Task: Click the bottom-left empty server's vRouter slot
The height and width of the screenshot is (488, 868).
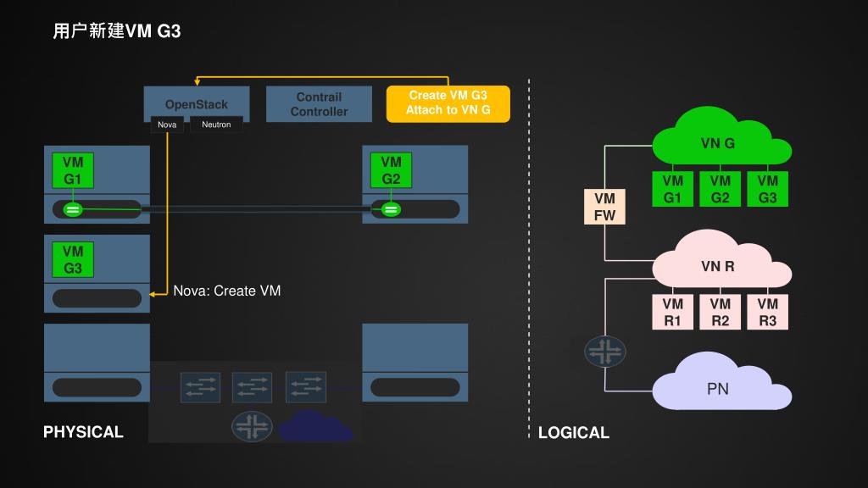Action: click(97, 387)
